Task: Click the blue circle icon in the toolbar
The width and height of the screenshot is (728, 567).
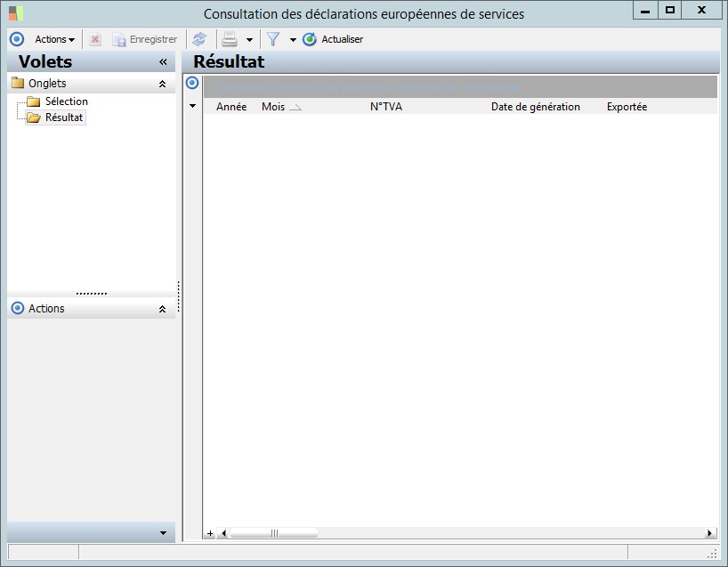Action: (x=17, y=39)
